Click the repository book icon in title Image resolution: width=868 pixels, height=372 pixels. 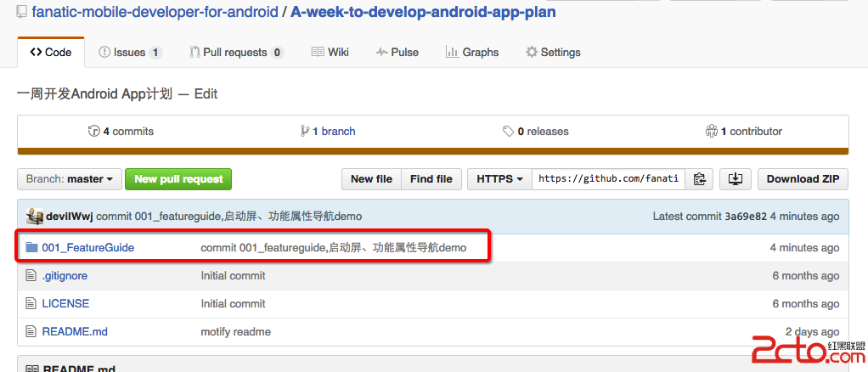[22, 11]
